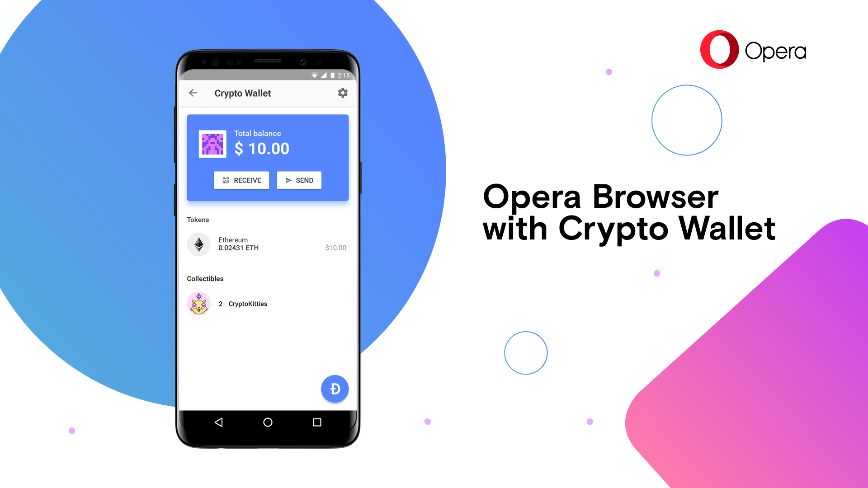
Task: Click the back arrow navigation icon
Action: point(193,92)
